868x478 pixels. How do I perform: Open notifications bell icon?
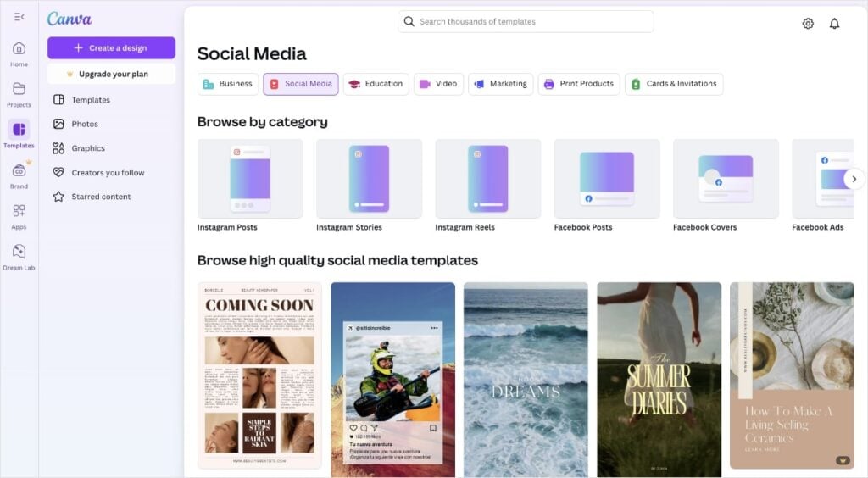pos(834,23)
